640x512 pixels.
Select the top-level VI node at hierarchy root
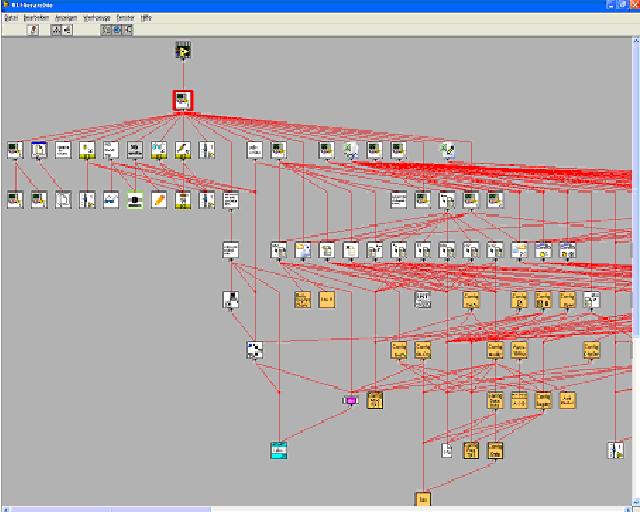[x=183, y=50]
